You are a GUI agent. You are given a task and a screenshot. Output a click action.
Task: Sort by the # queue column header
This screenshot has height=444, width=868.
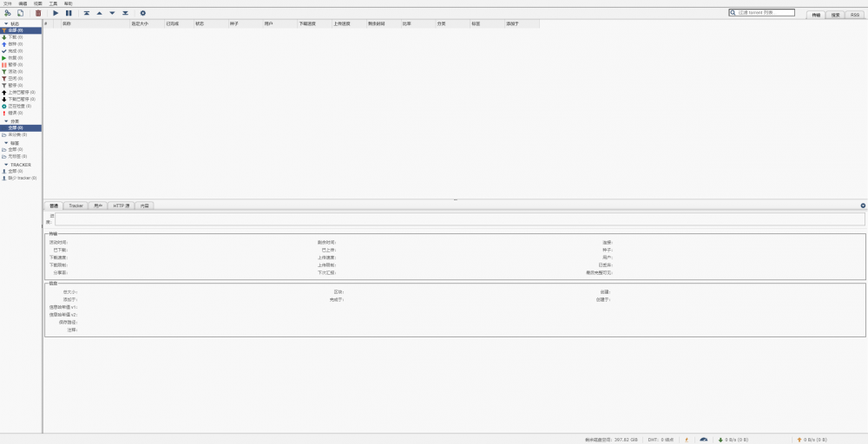pyautogui.click(x=48, y=23)
